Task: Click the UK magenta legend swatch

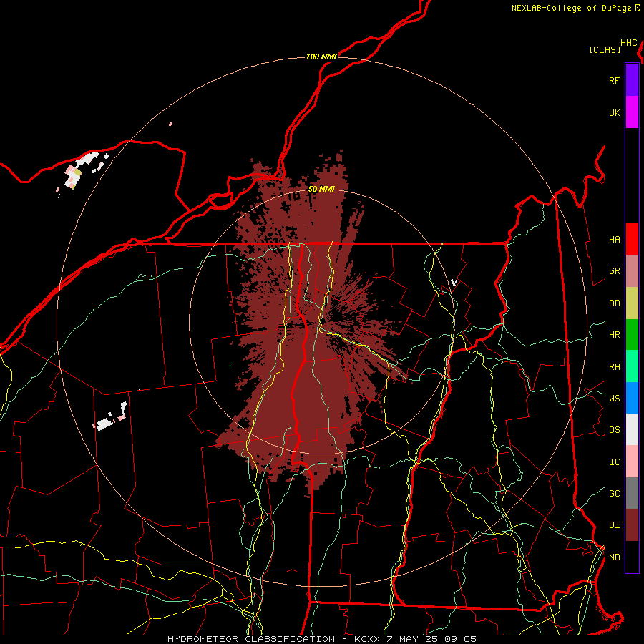Action: point(632,112)
